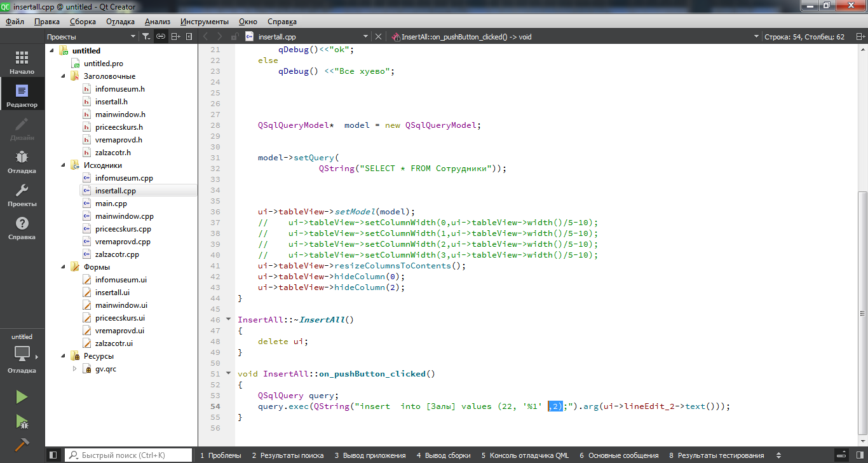
Task: Click the Строка 54, Столбец 62 indicator
Action: point(804,37)
